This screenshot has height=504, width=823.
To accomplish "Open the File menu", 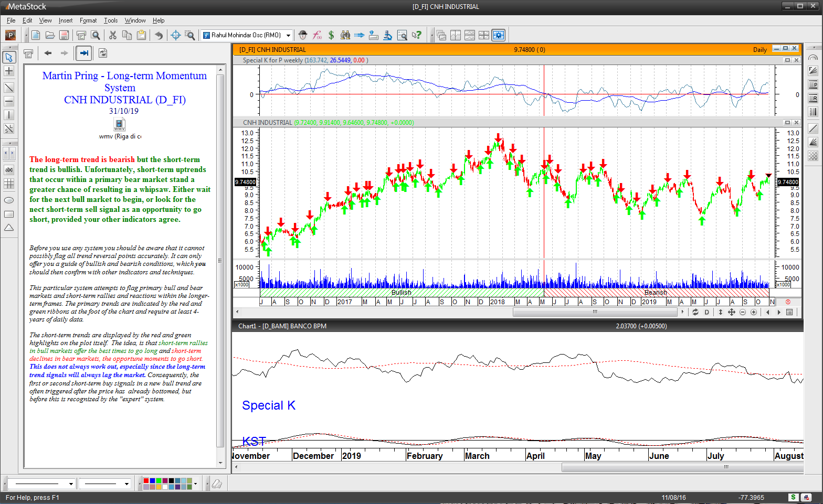I will (x=11, y=20).
